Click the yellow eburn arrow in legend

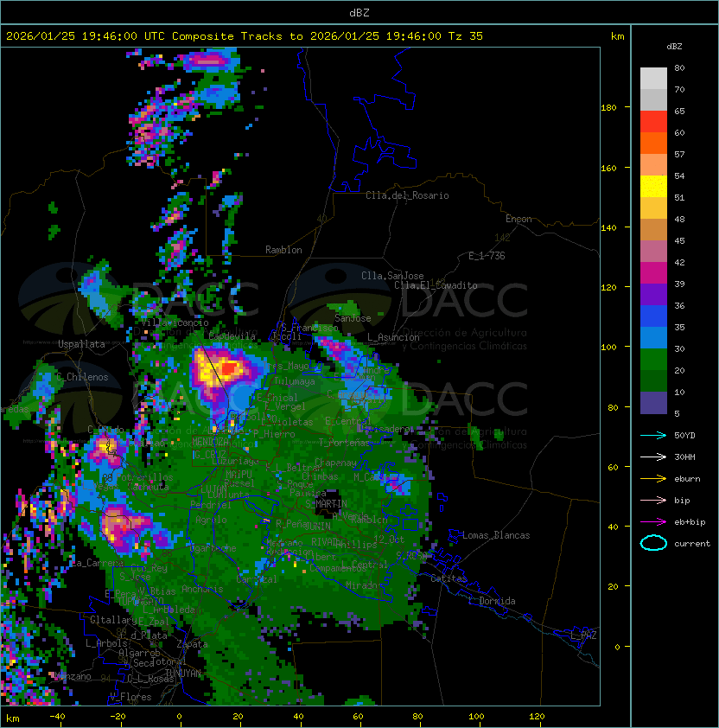click(x=653, y=478)
